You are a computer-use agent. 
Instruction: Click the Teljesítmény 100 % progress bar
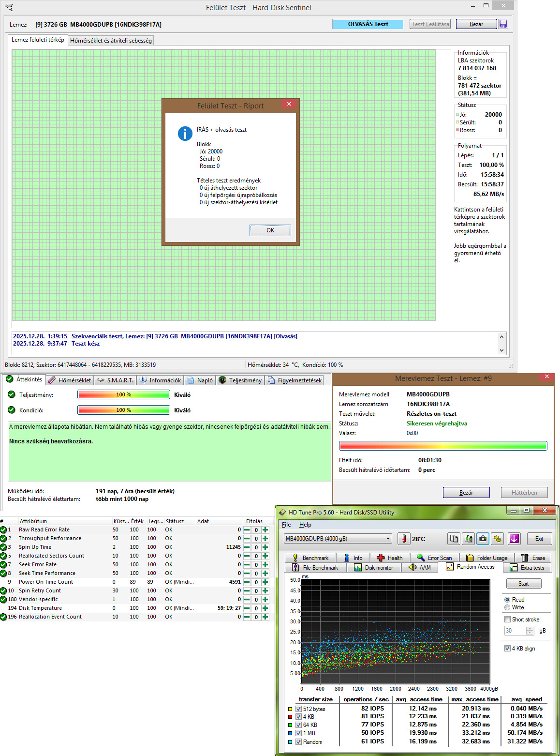pyautogui.click(x=124, y=394)
